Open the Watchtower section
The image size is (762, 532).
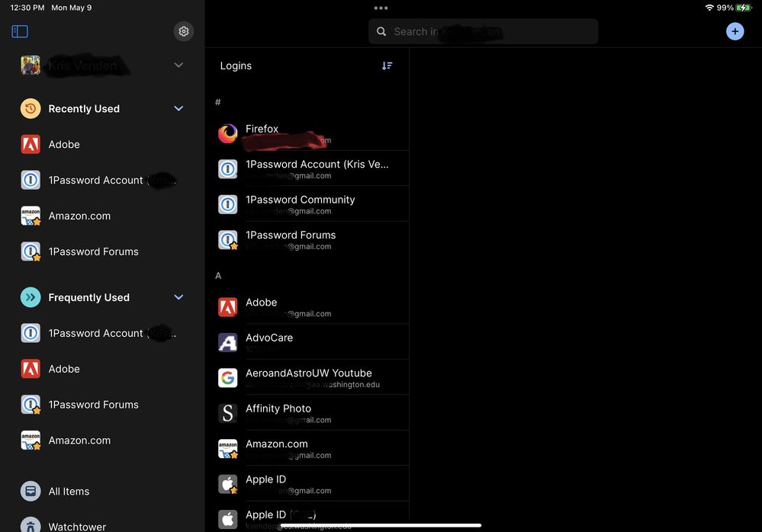tap(76, 525)
